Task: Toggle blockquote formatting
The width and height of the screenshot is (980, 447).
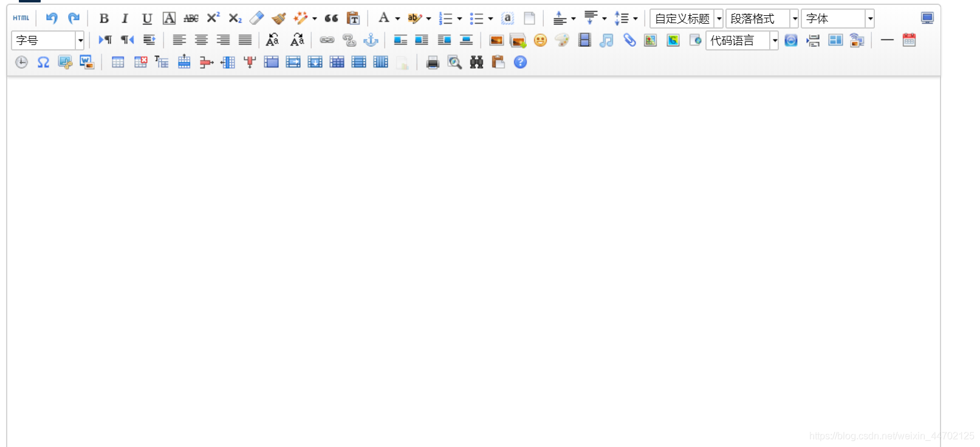Action: click(x=331, y=18)
